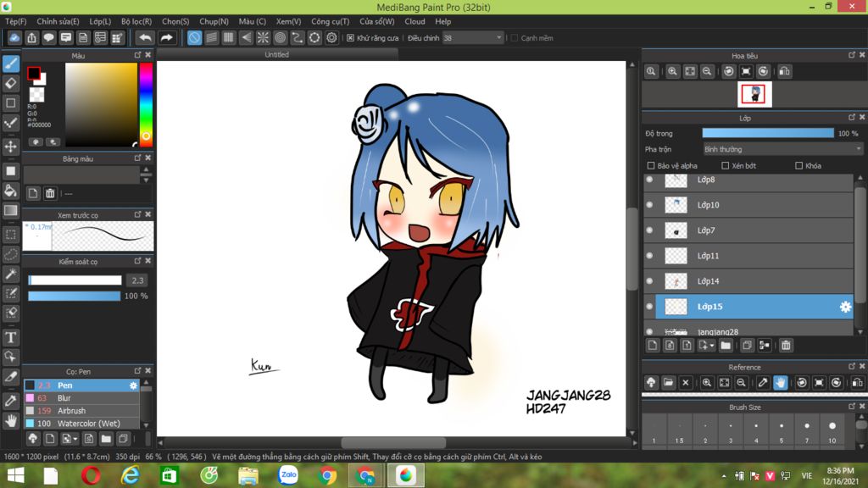The height and width of the screenshot is (488, 868).
Task: Open snap settings gear icon
Action: pos(331,37)
